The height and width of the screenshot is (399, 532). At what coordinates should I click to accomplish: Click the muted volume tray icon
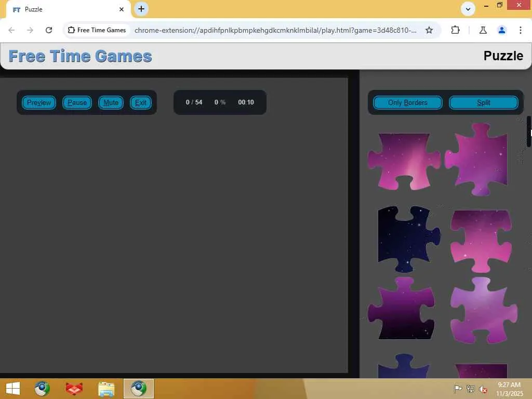(483, 389)
